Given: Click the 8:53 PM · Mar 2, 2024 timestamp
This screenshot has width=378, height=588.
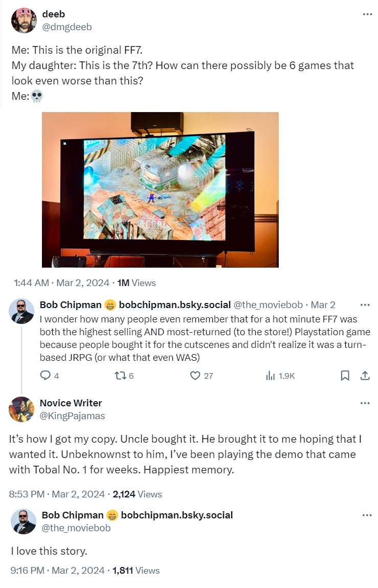Looking at the screenshot, I should tap(57, 494).
